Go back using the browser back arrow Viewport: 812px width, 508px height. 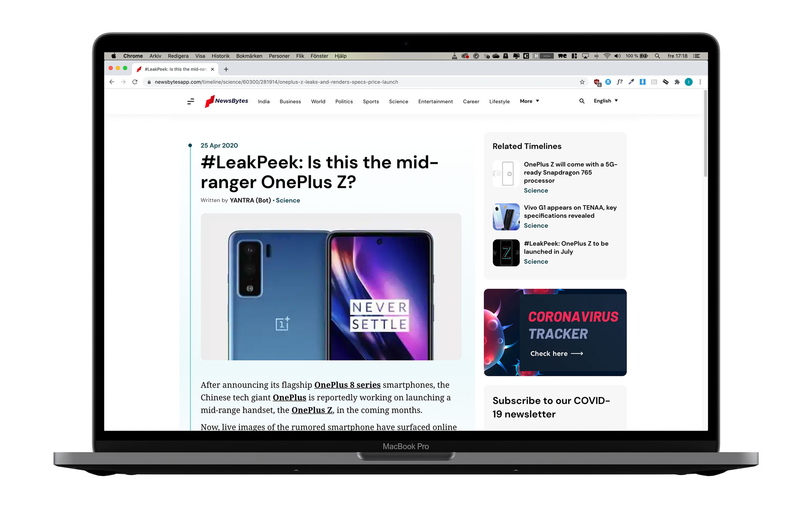point(112,82)
